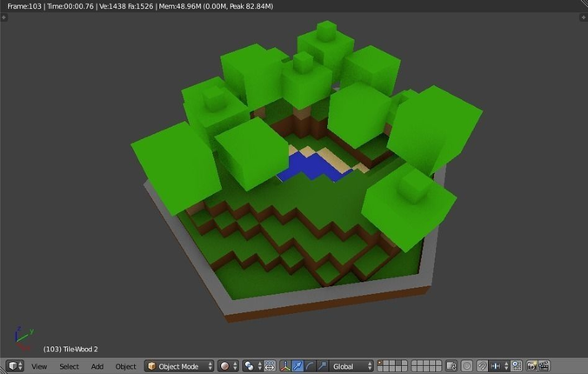Click the 'Time:00:00.76' render time text

70,6
